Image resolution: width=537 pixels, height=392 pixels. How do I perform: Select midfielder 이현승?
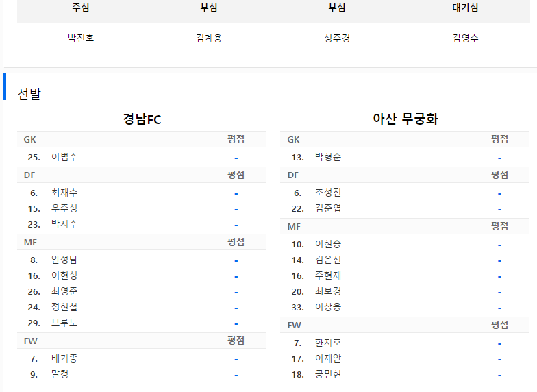point(328,244)
